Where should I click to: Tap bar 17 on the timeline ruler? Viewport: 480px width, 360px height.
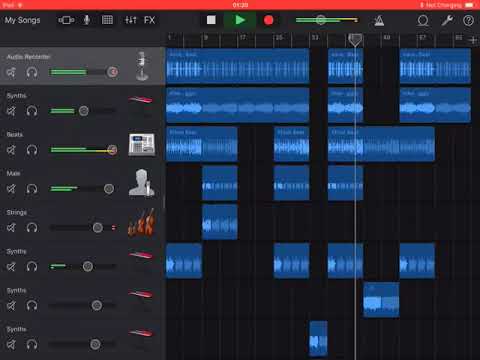click(243, 37)
